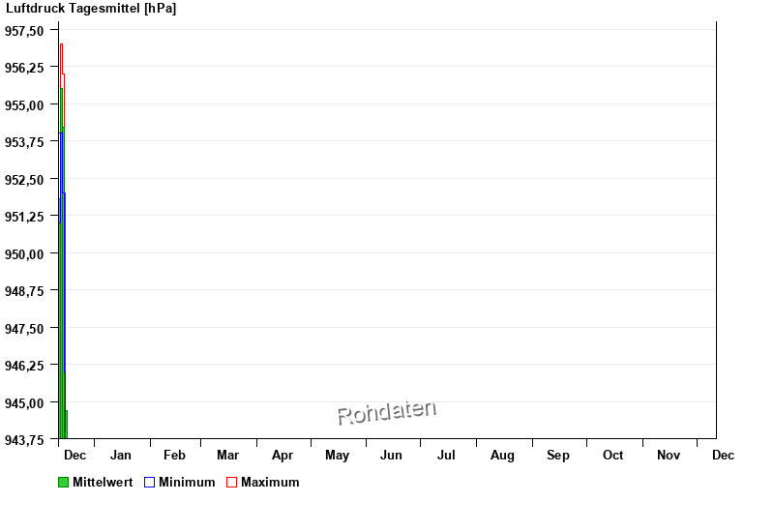The width and height of the screenshot is (774, 532).
Task: Click the 957,50 y-axis value
Action: click(x=24, y=31)
